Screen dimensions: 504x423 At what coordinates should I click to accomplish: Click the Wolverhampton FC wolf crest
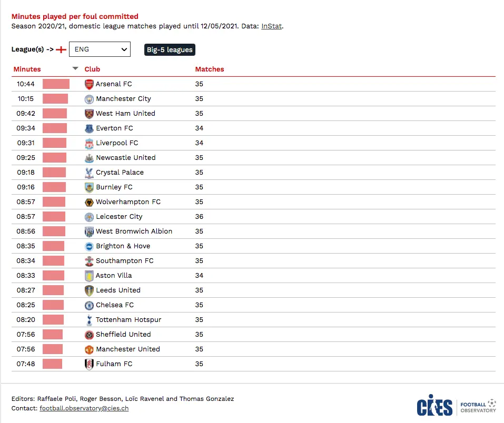coord(89,202)
